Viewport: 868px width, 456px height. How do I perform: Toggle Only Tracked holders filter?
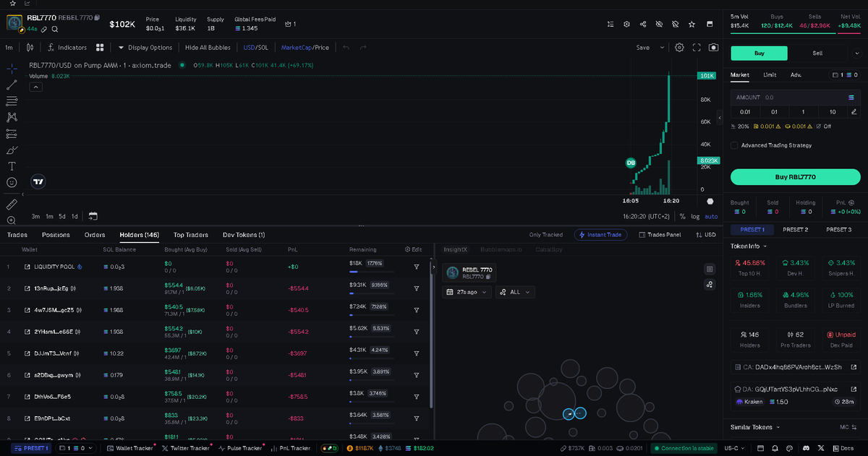pos(545,235)
